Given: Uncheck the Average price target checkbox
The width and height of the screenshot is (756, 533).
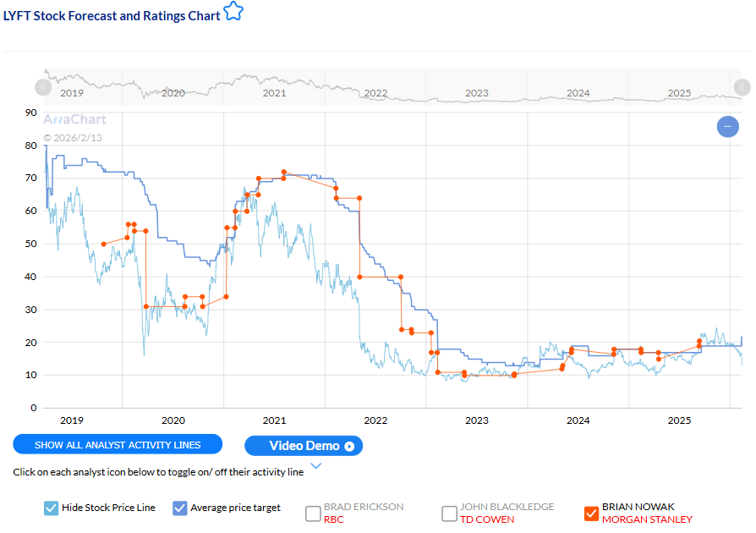Looking at the screenshot, I should [179, 508].
